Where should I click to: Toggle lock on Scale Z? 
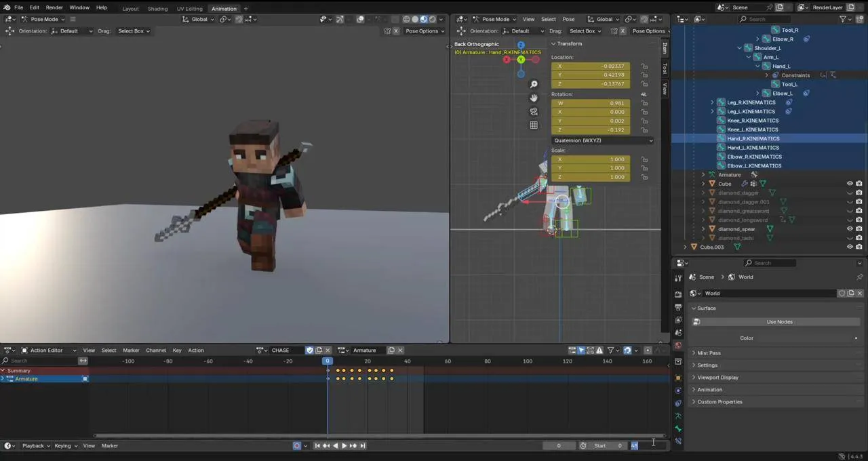coord(644,177)
